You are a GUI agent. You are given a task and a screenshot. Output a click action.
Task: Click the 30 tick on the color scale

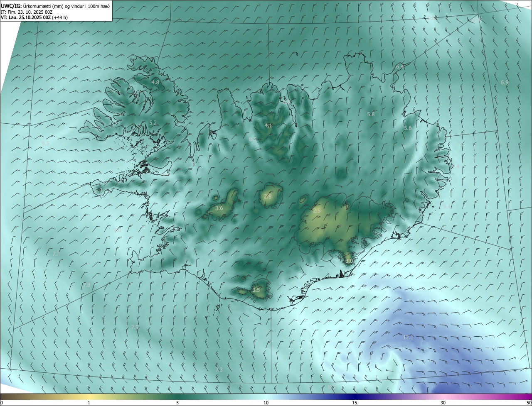click(443, 403)
